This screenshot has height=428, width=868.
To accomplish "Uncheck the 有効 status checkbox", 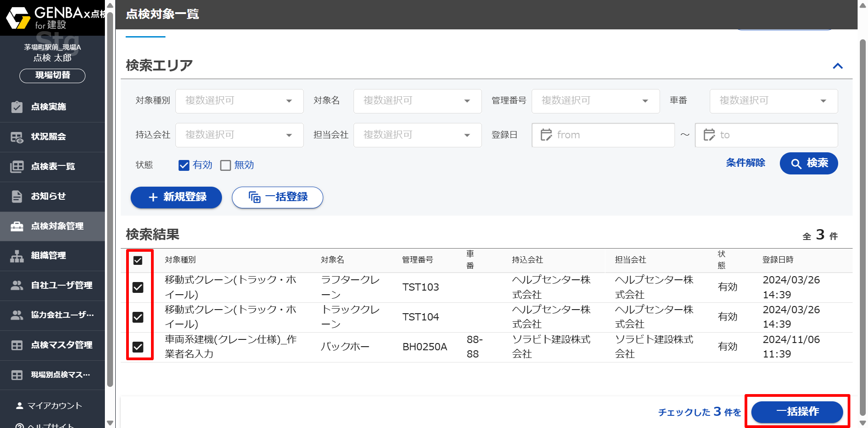I will point(184,165).
